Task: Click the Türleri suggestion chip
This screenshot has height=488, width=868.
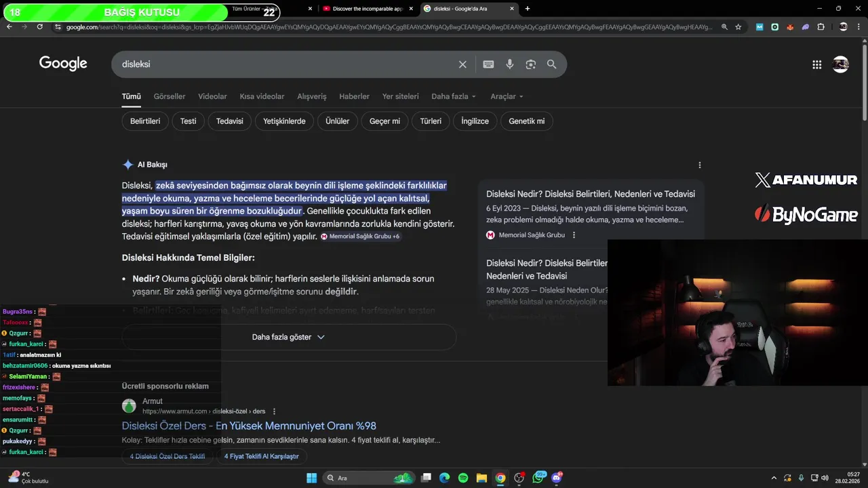Action: point(431,121)
